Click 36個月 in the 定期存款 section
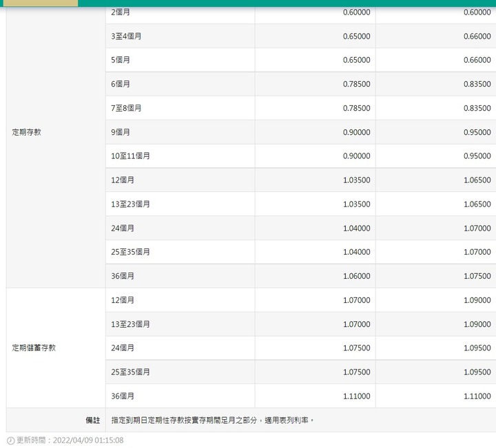496x448 pixels. click(123, 276)
